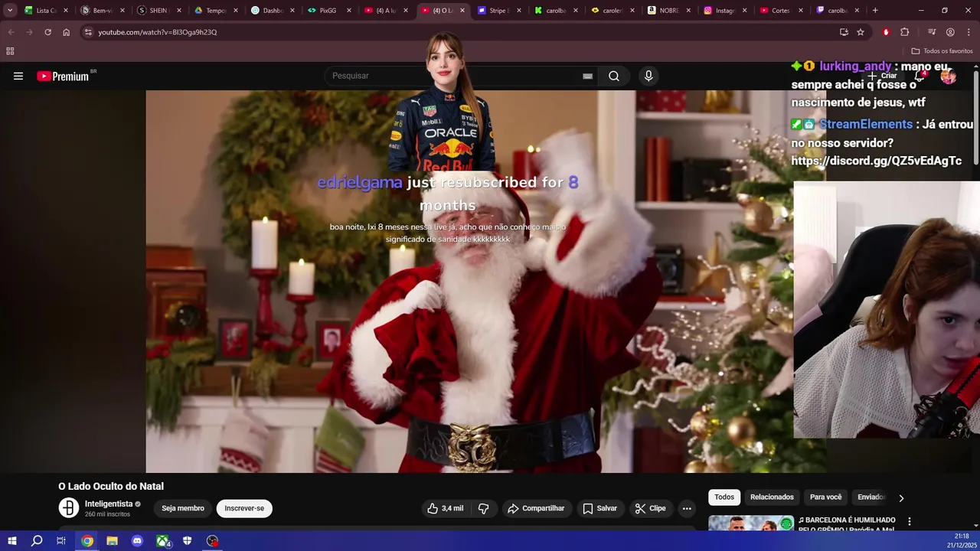Close the Stripe browser tab
The image size is (980, 551).
[519, 11]
